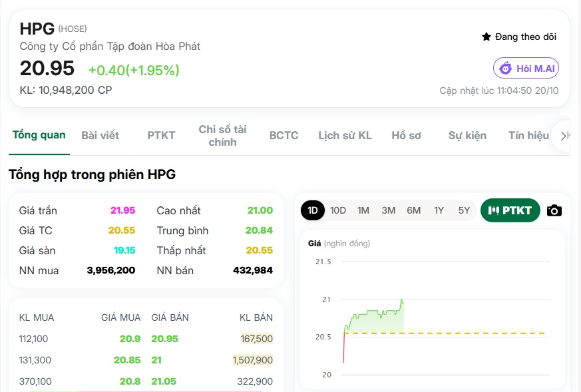Click the camera screenshot icon
Viewport: 581px width, 392px height.
554,210
